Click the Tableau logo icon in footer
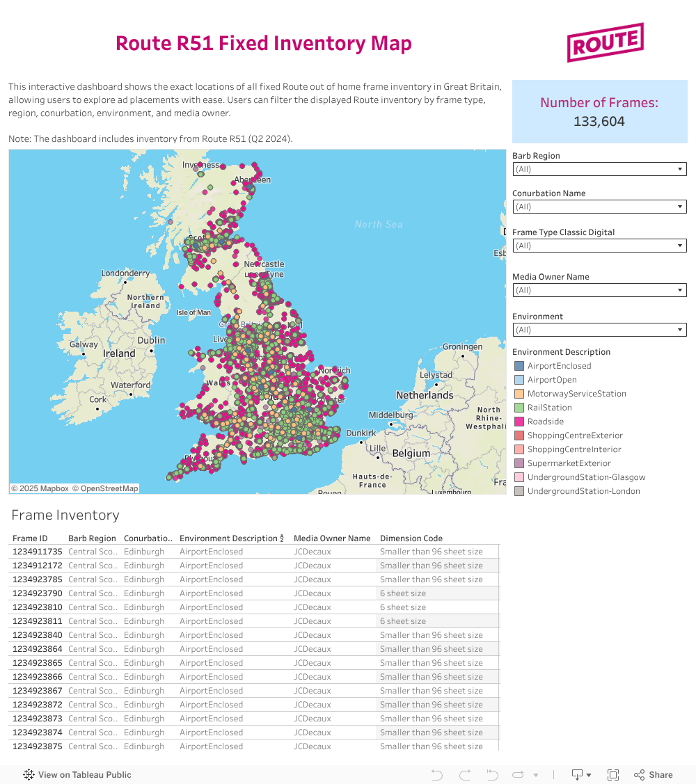Image resolution: width=696 pixels, height=784 pixels. (29, 775)
